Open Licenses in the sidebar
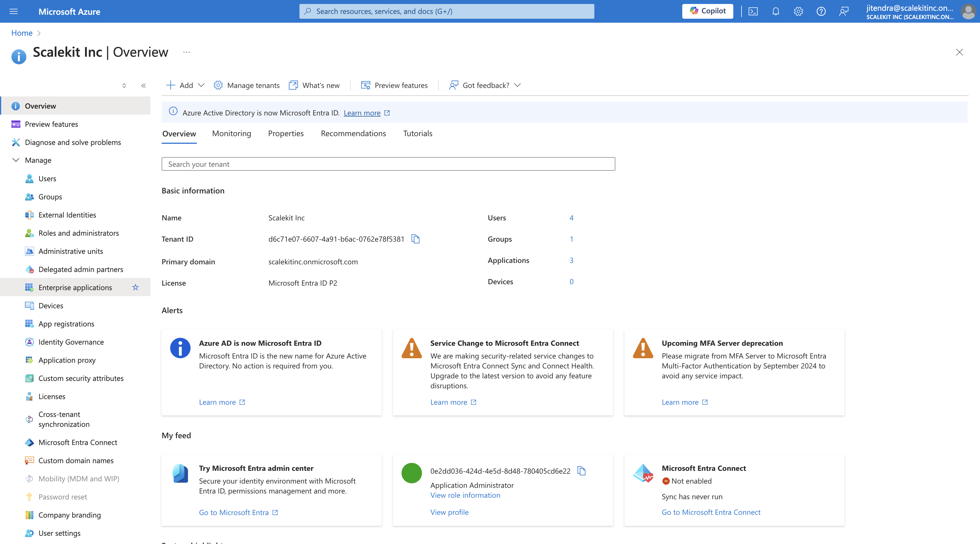 coord(52,397)
